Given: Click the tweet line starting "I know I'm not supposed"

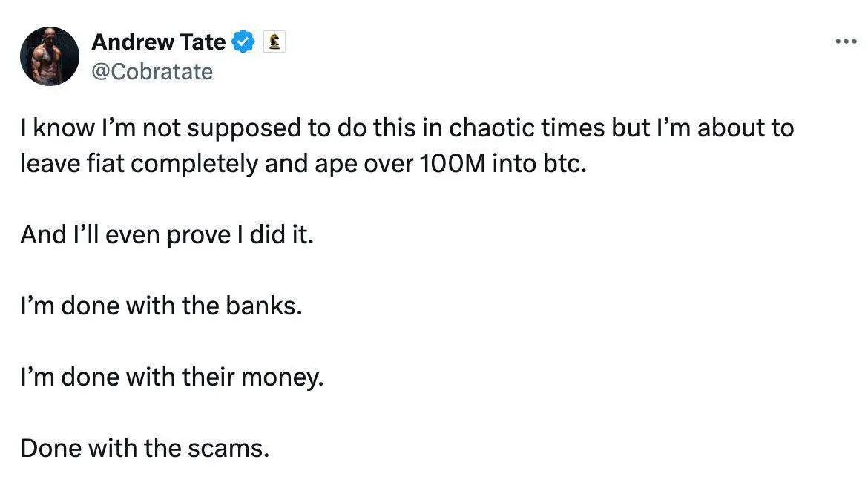Looking at the screenshot, I should pyautogui.click(x=407, y=128).
